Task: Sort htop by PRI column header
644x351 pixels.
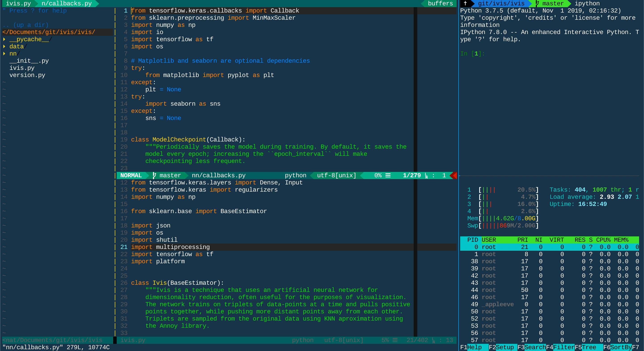Action: [x=523, y=240]
